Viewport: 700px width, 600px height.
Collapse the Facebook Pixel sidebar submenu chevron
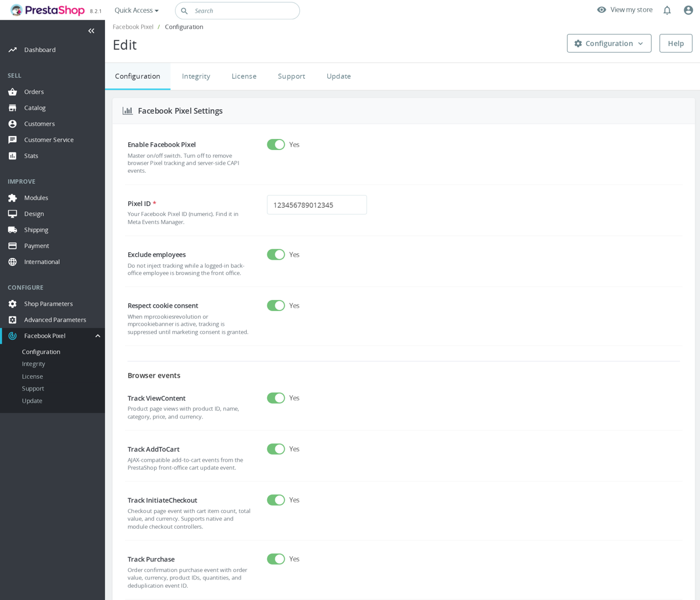tap(97, 336)
